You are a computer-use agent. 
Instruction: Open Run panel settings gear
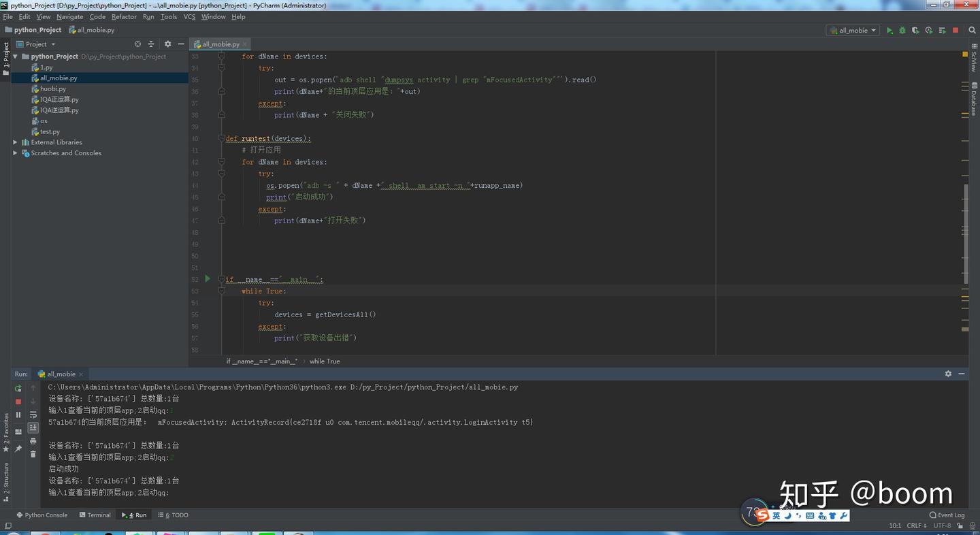[x=948, y=374]
